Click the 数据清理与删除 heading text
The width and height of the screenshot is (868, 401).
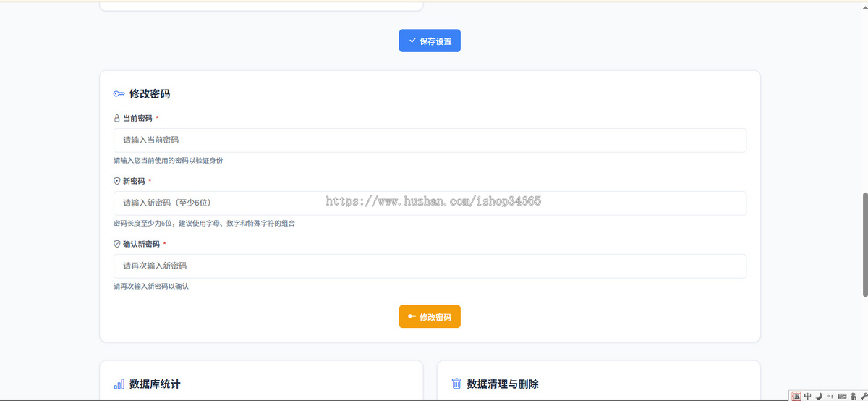click(x=503, y=384)
